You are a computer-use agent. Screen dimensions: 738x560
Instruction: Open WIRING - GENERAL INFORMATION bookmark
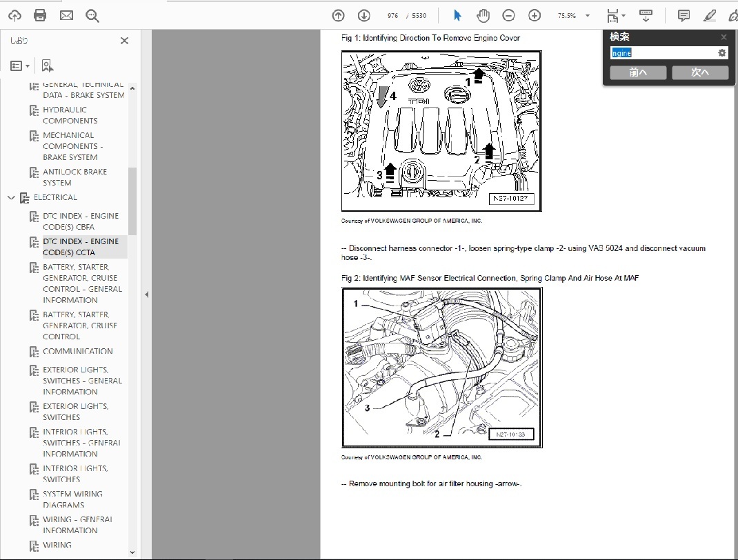(x=78, y=525)
